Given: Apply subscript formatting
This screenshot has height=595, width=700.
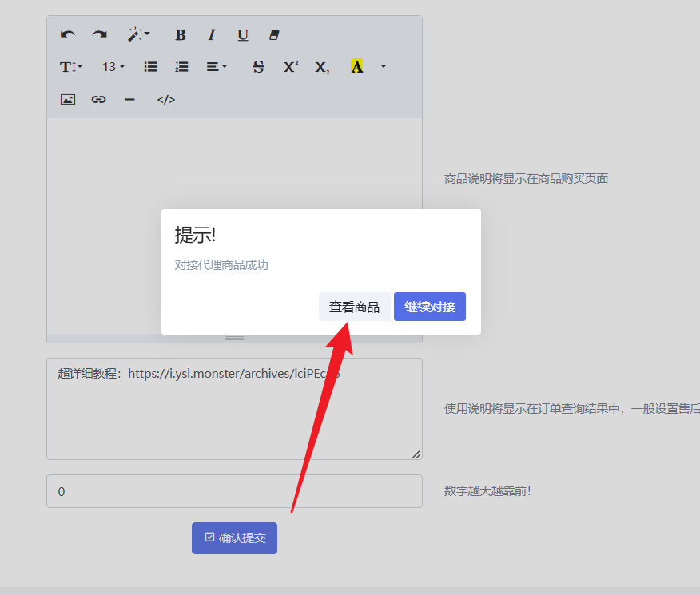Looking at the screenshot, I should (322, 67).
